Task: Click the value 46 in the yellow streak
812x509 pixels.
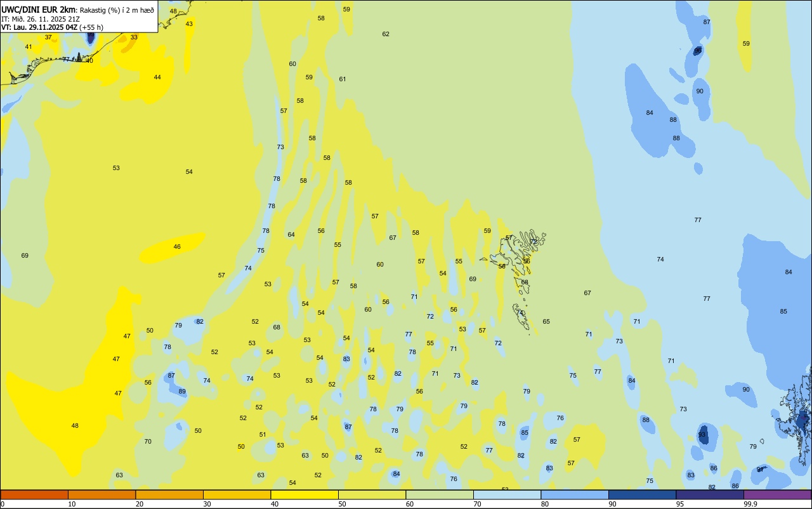Action: 177,247
